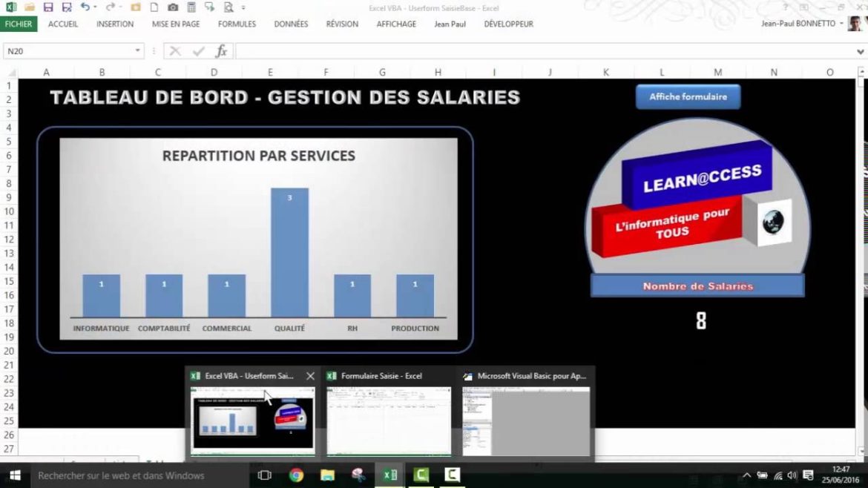Screen dimensions: 868x488
Task: Open the calculator from quick access toolbar
Action: click(x=191, y=7)
